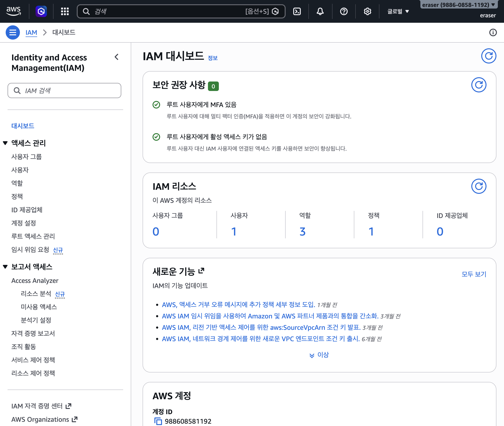Image resolution: width=504 pixels, height=426 pixels.
Task: Open the settings gear icon
Action: [367, 11]
